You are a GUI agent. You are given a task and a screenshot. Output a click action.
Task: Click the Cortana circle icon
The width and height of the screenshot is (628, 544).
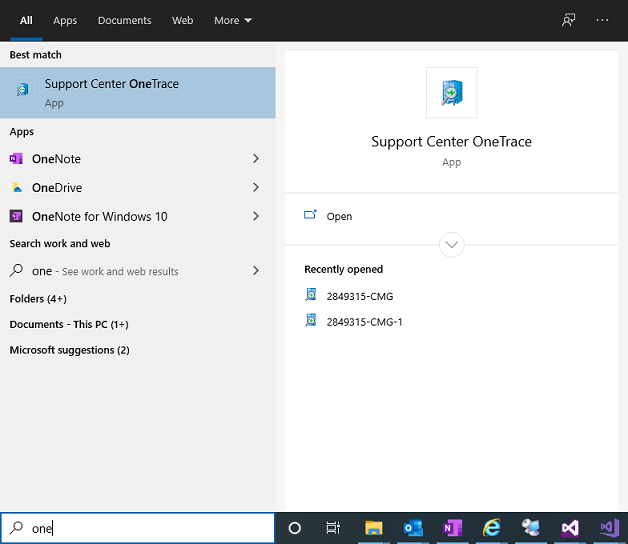[295, 528]
